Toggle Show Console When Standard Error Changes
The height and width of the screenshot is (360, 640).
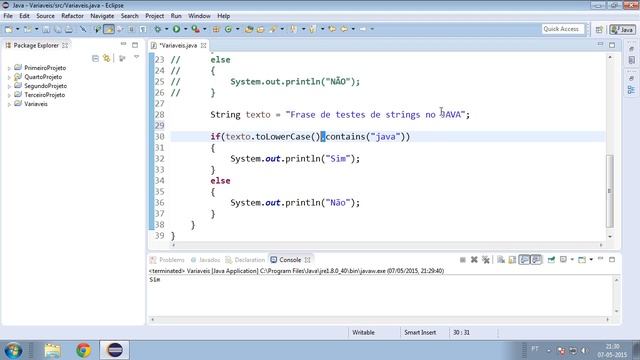(x=536, y=260)
